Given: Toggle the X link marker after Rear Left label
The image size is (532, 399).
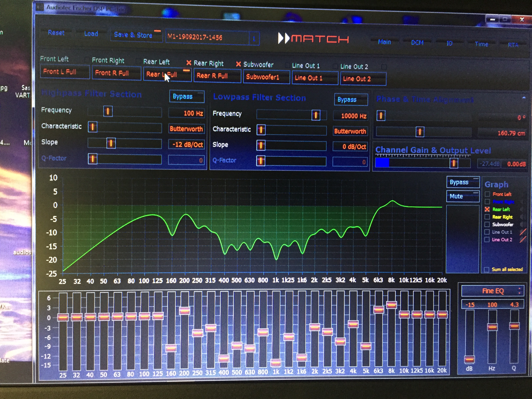Looking at the screenshot, I should tap(189, 63).
